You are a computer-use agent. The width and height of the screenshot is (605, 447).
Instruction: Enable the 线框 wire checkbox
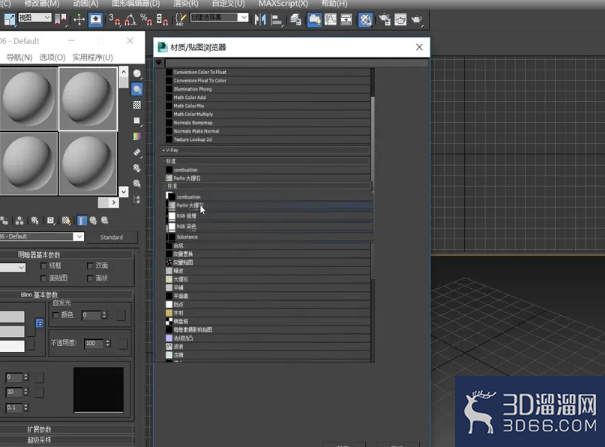(44, 266)
